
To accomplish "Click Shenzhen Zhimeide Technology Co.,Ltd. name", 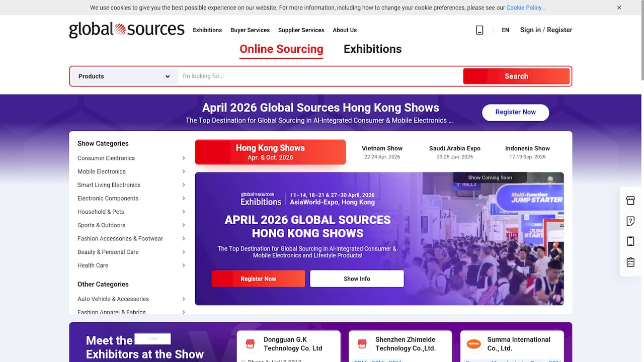I will pyautogui.click(x=406, y=344).
